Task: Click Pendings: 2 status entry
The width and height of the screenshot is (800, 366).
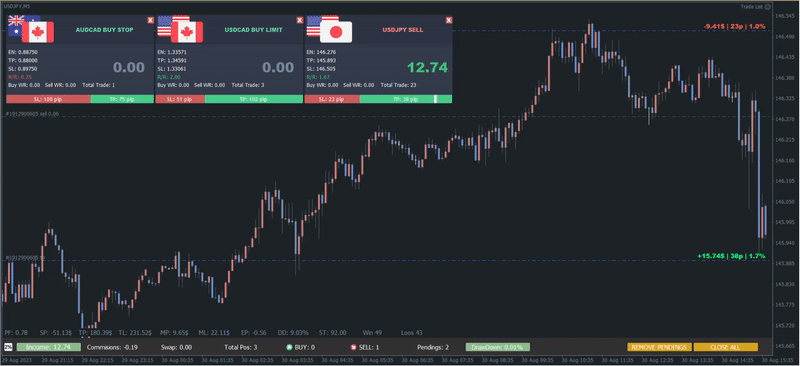Action: (x=433, y=348)
